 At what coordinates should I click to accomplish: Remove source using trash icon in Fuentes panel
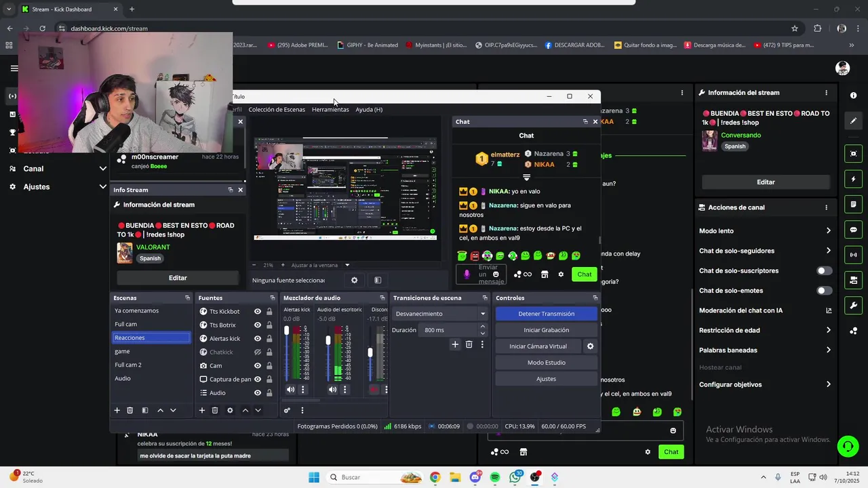point(215,410)
